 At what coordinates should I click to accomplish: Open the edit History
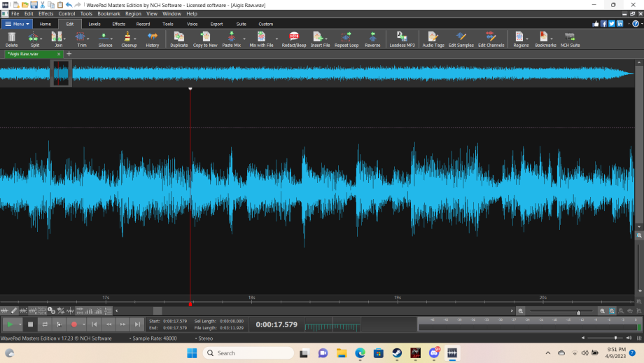153,39
